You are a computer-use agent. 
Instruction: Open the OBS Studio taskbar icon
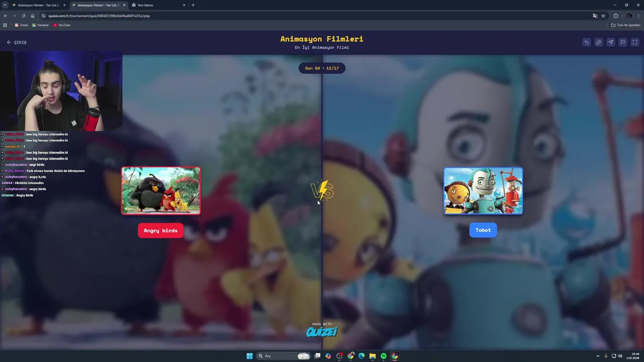[340, 356]
